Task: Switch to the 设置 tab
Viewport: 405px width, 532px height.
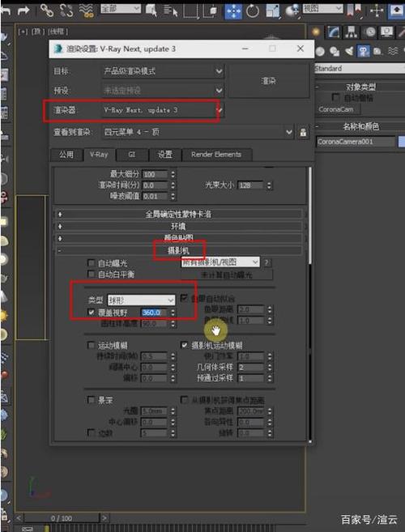Action: click(x=165, y=155)
